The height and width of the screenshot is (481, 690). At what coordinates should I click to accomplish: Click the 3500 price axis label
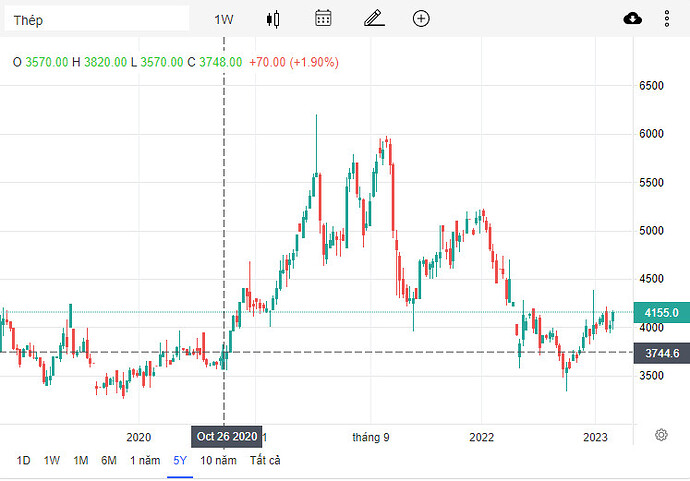click(x=651, y=375)
